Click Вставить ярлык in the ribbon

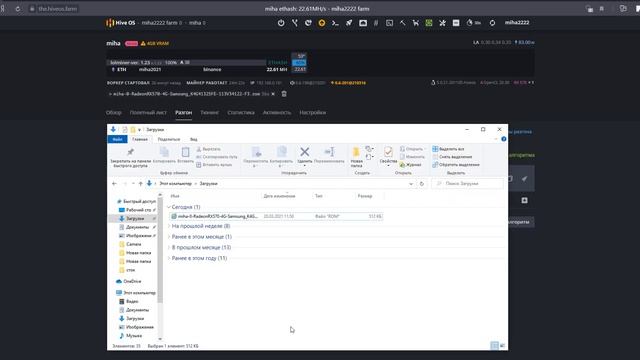coord(214,164)
